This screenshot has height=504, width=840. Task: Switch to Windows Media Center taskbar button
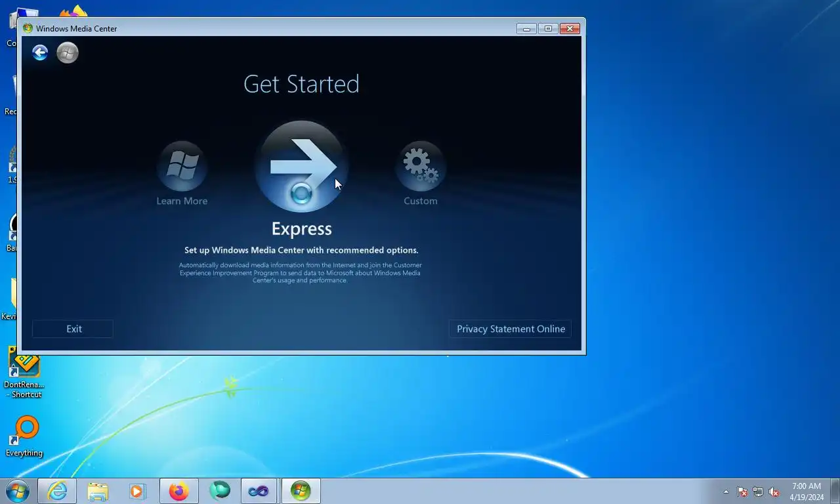pyautogui.click(x=301, y=491)
